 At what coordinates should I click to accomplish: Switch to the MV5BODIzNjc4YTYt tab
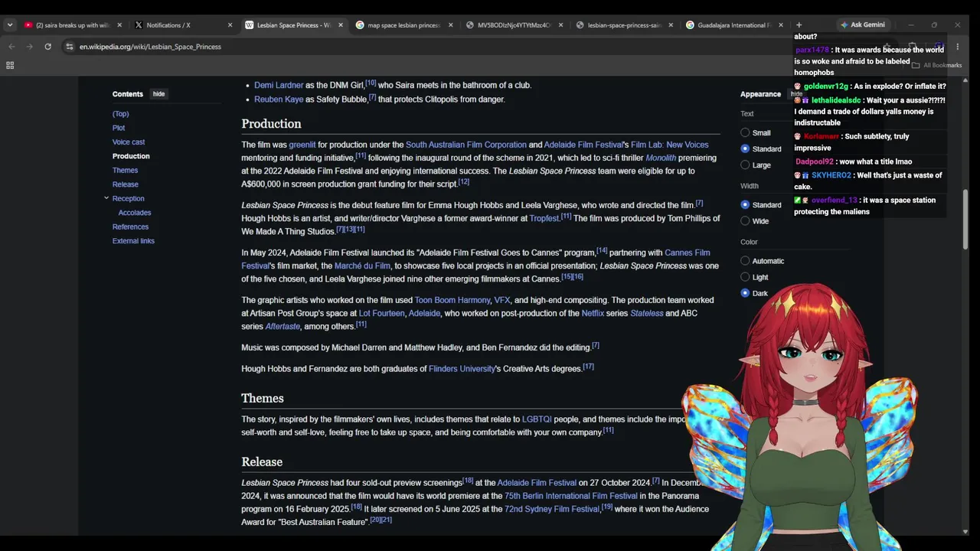coord(514,25)
